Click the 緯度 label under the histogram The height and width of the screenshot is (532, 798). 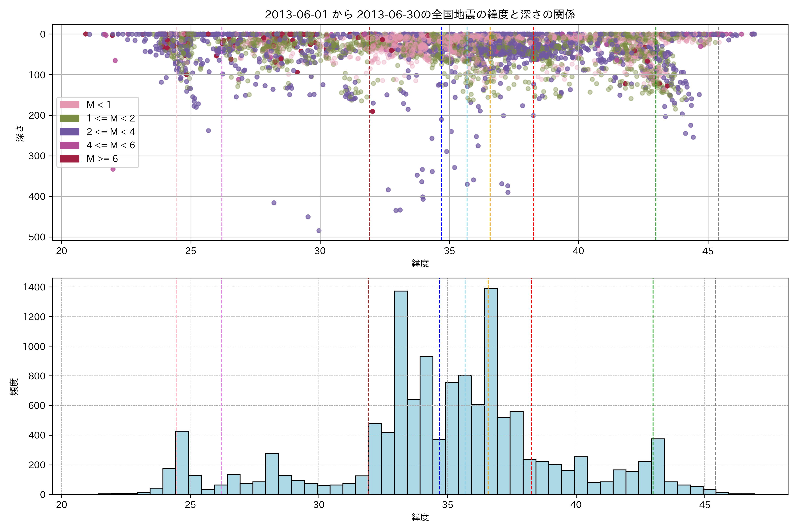[x=420, y=517]
